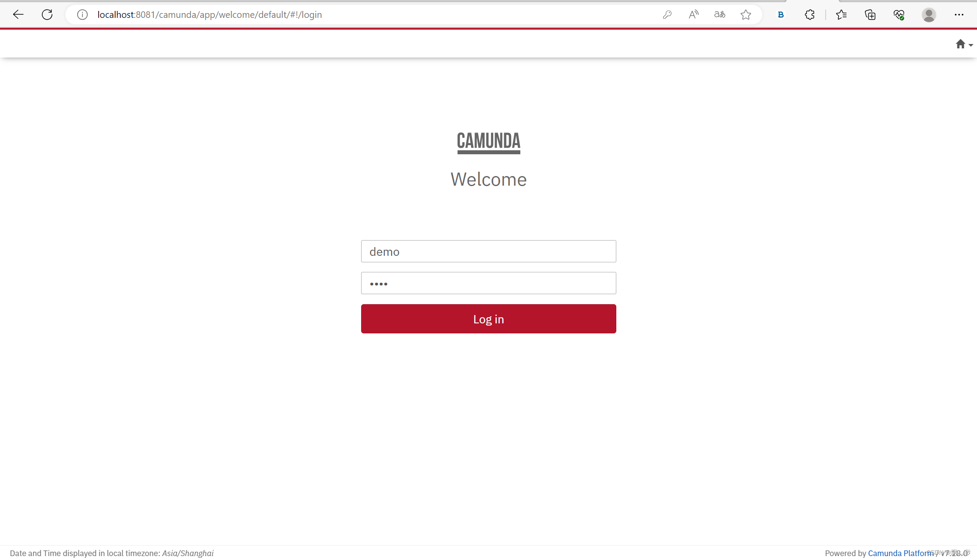
Task: Refresh the current page
Action: click(x=47, y=14)
